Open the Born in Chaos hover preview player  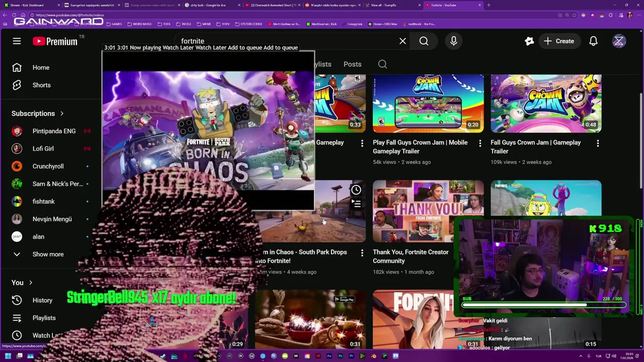pos(208,130)
